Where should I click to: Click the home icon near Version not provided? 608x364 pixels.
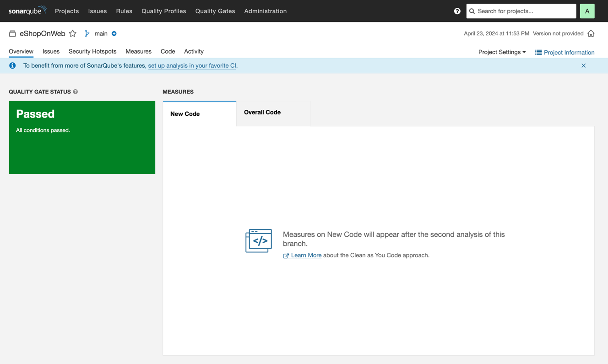(x=591, y=33)
